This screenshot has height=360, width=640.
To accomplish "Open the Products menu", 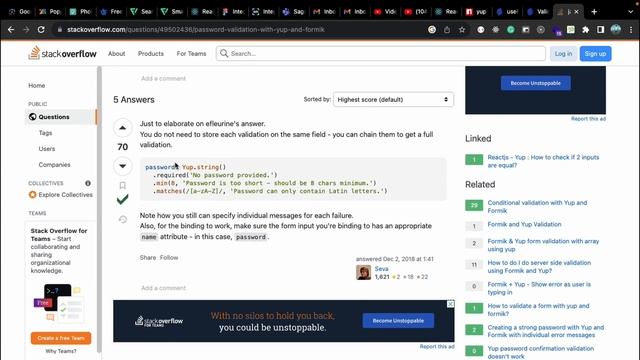I will point(151,53).
